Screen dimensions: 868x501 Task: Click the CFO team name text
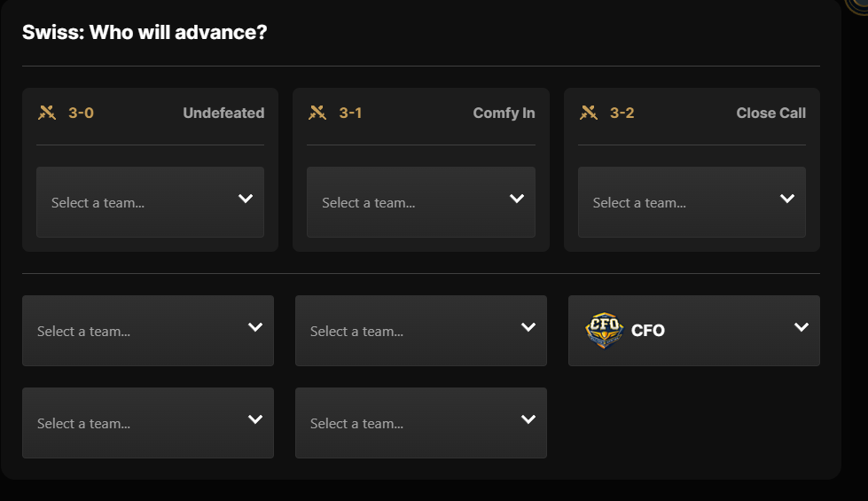647,331
